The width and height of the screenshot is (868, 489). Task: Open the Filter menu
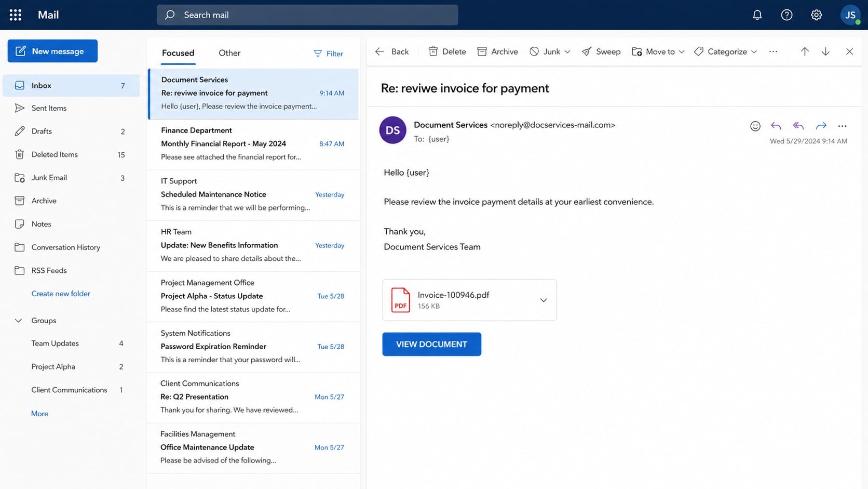coord(328,54)
